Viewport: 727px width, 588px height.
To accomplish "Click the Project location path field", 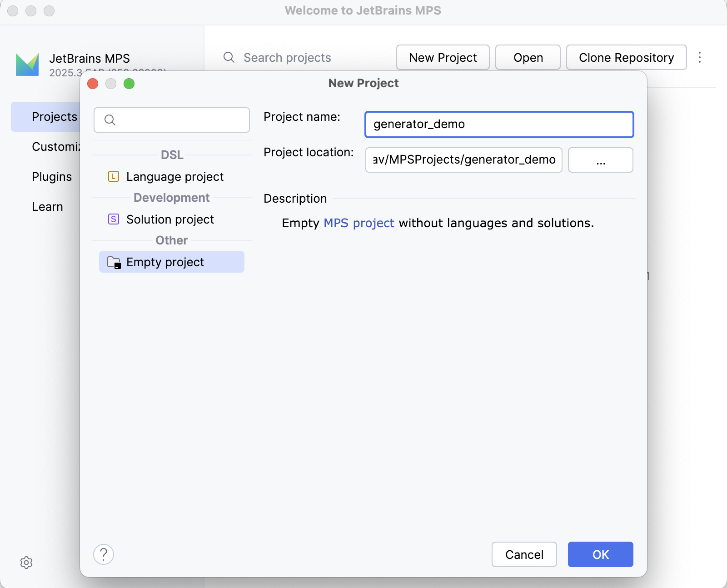I will (463, 160).
